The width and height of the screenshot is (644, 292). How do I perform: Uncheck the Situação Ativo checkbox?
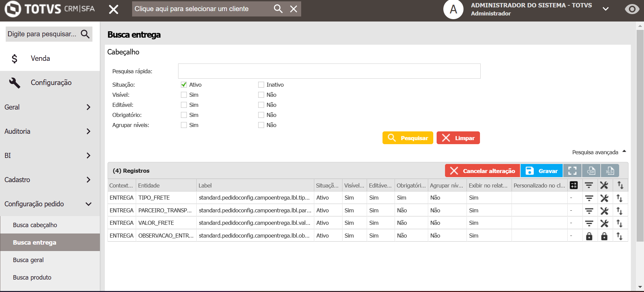(x=184, y=85)
